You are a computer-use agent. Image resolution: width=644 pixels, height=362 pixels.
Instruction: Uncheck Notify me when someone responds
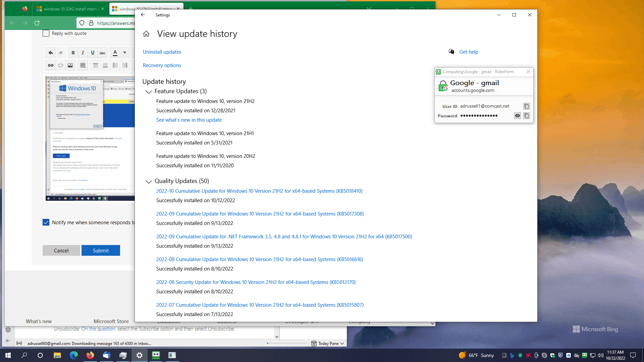46,222
